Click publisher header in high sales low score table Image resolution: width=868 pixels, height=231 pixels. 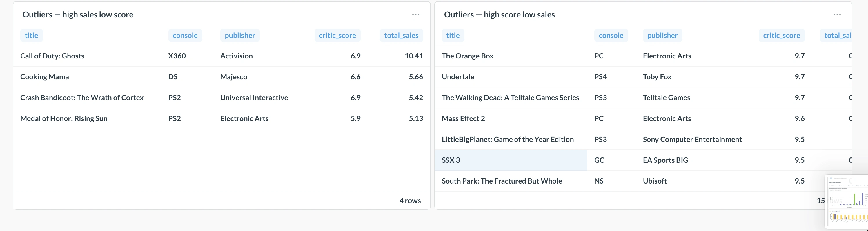(239, 35)
